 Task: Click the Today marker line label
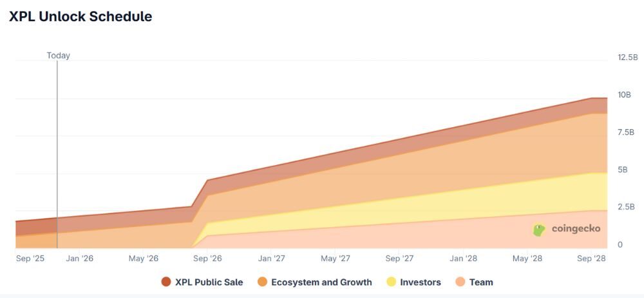click(x=58, y=55)
